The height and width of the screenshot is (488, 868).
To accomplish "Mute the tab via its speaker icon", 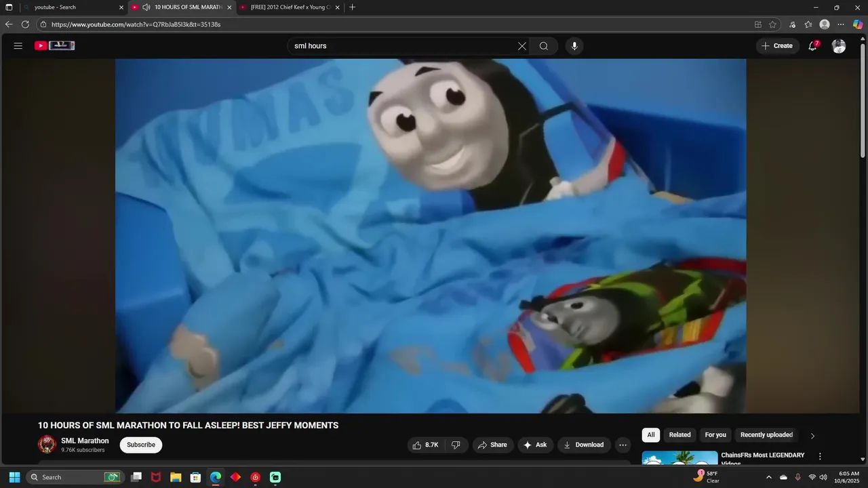I will click(x=146, y=7).
